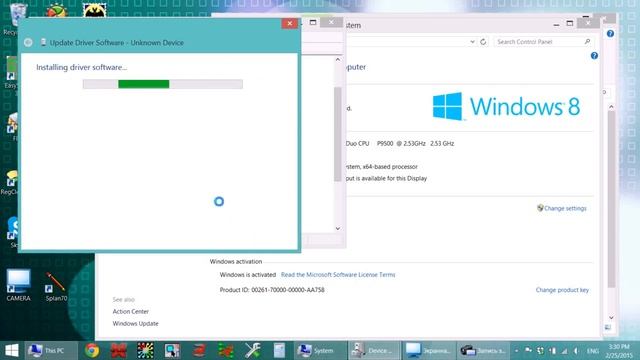Open the wrench and screwdriver tool on taskbar
The image size is (640, 360).
tap(253, 351)
